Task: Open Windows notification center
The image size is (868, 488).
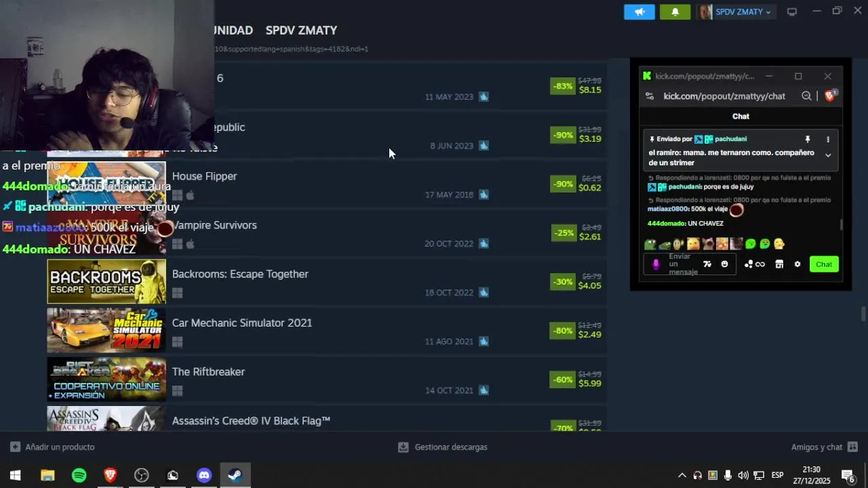Action: coord(848,475)
